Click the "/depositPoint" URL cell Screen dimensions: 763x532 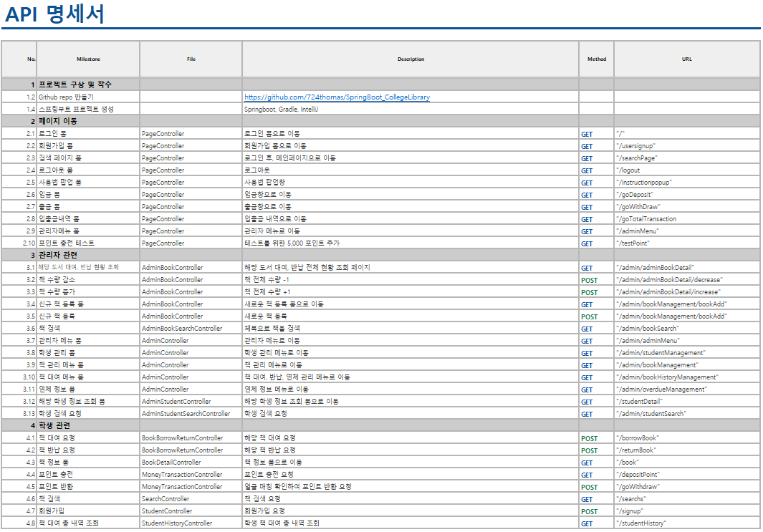pos(686,474)
